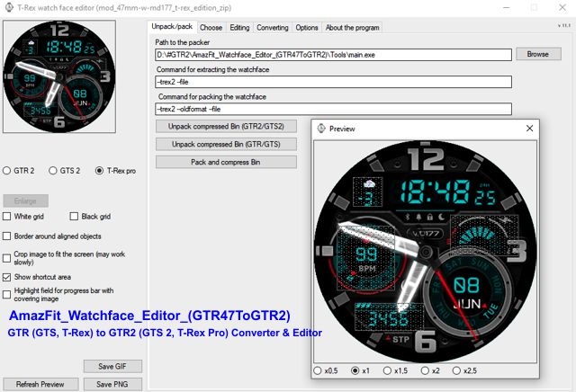The height and width of the screenshot is (392, 576).
Task: Uncheck Show shortcut area
Action: (6, 277)
